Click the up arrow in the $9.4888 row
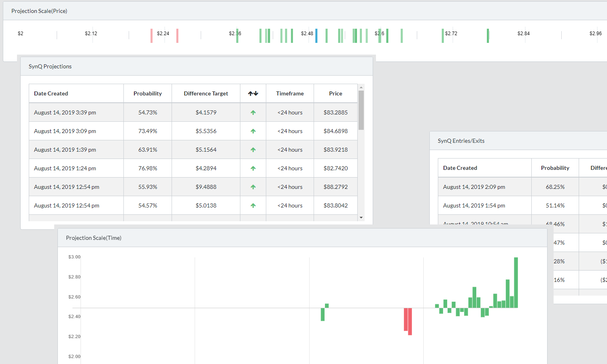607x364 pixels. click(253, 187)
